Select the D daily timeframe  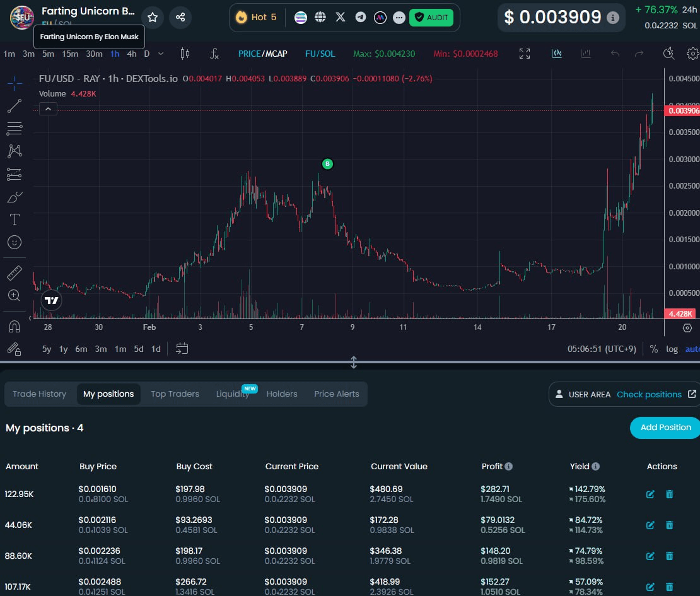tap(146, 54)
